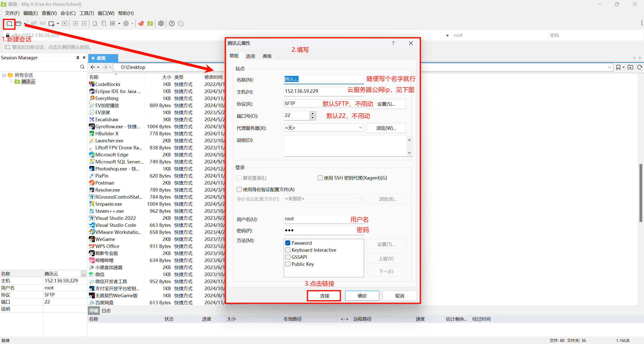The height and width of the screenshot is (344, 644).
Task: Collapse the 所有会话 tree node
Action: coord(4,75)
